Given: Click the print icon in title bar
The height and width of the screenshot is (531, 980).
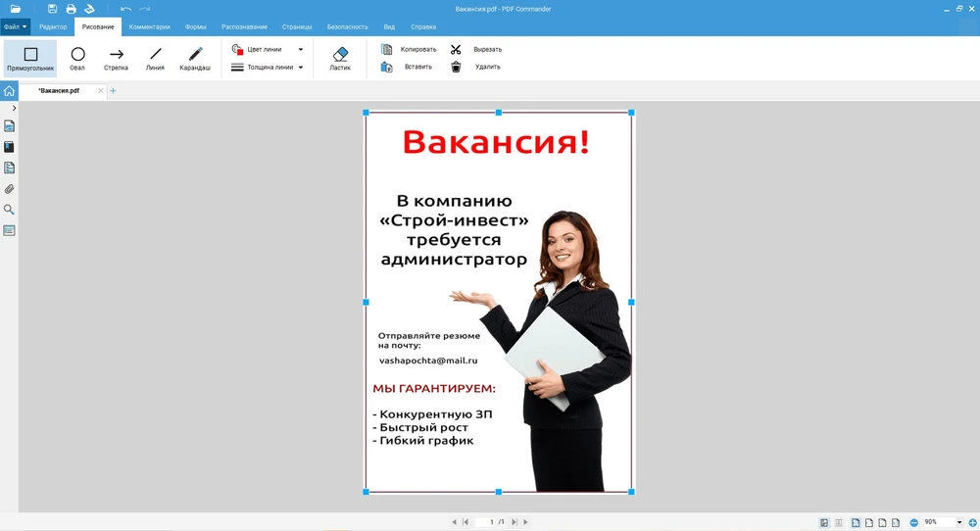Looking at the screenshot, I should click(x=71, y=9).
